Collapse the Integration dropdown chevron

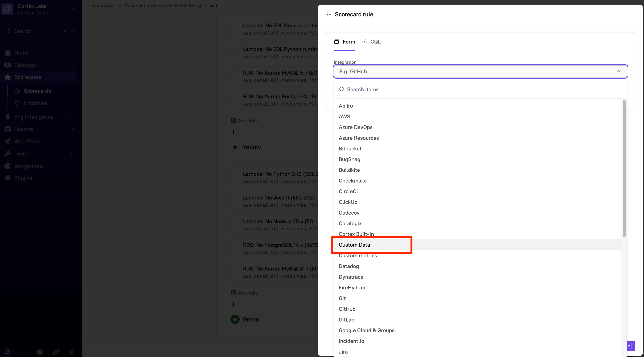point(618,71)
